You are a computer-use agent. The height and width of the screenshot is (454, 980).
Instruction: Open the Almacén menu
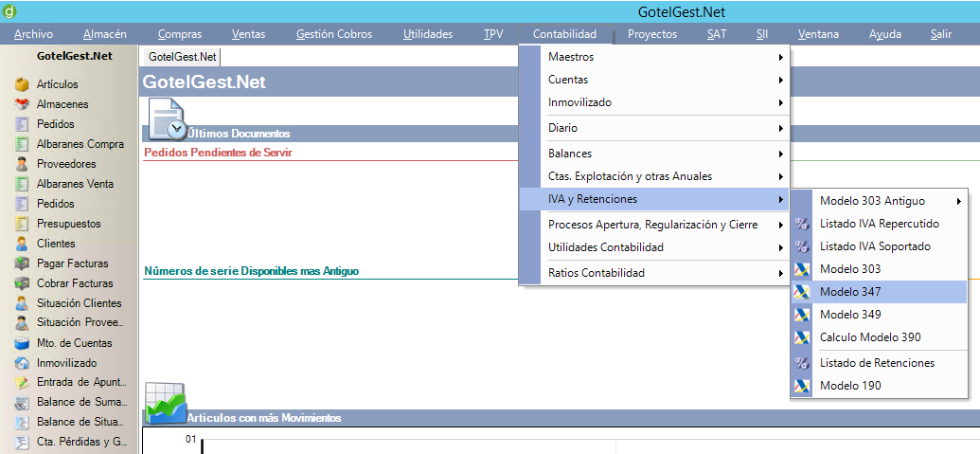(x=105, y=34)
